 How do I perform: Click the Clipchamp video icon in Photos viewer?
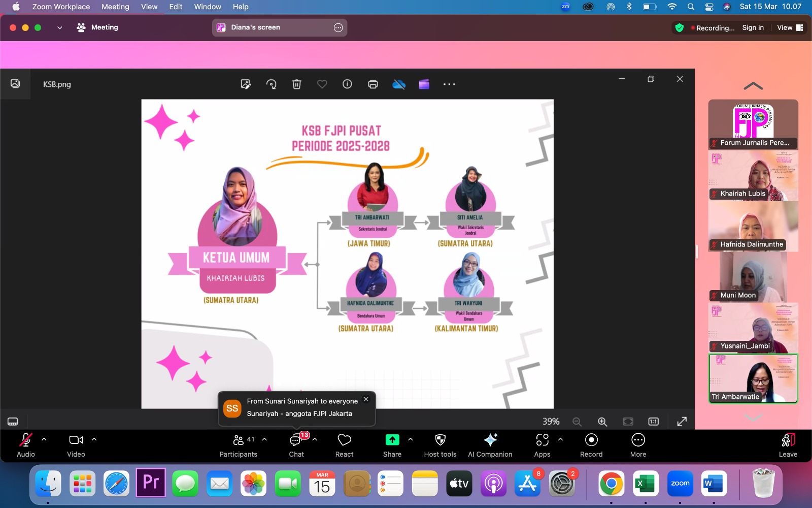[x=424, y=84]
